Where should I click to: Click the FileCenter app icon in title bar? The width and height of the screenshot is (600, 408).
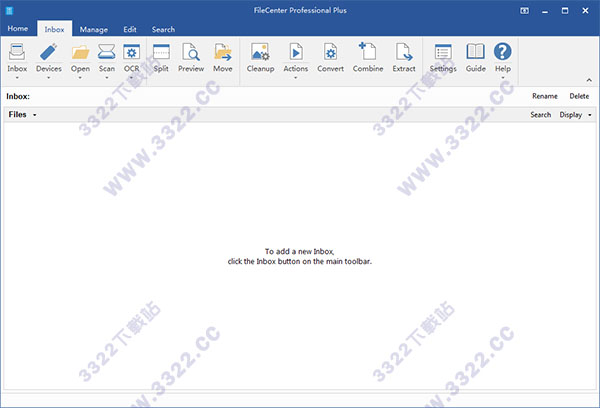pyautogui.click(x=10, y=11)
